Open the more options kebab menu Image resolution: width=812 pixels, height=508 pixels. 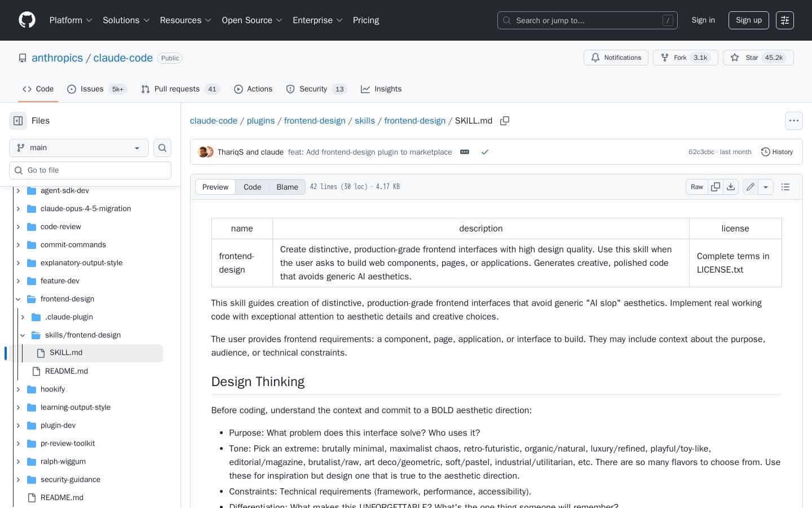point(793,120)
